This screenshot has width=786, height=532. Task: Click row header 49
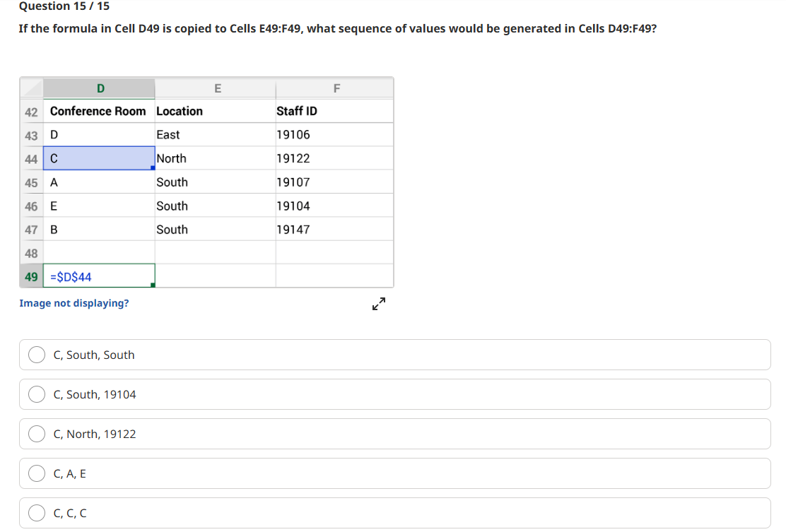[31, 275]
